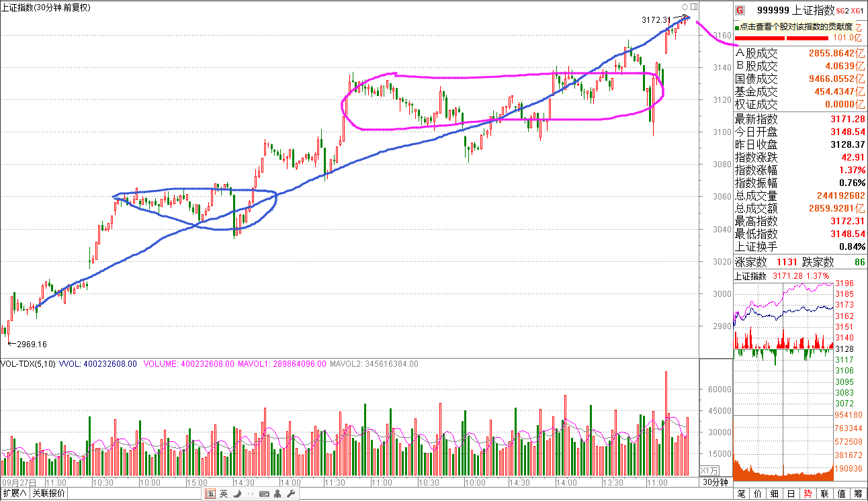Screen dimensions: 868x501
Task: Toggle the punctuation mode in IME toolbar
Action: click(x=249, y=494)
